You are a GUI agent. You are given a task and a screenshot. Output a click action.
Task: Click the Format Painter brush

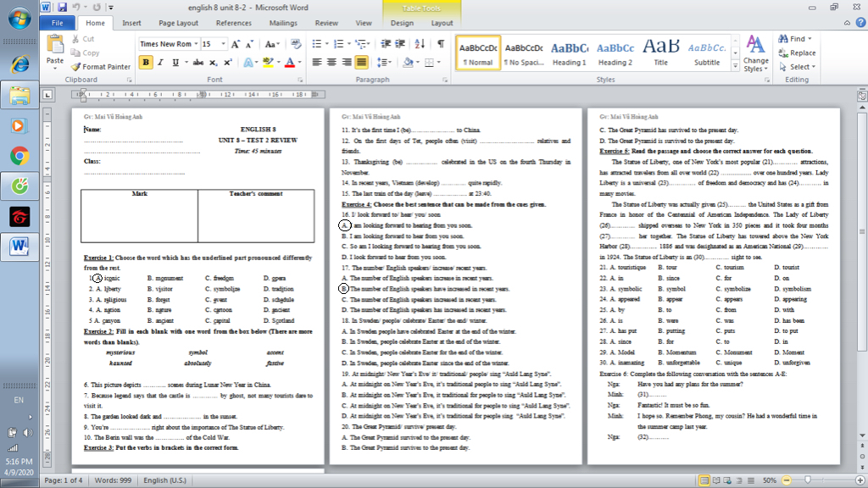[75, 66]
